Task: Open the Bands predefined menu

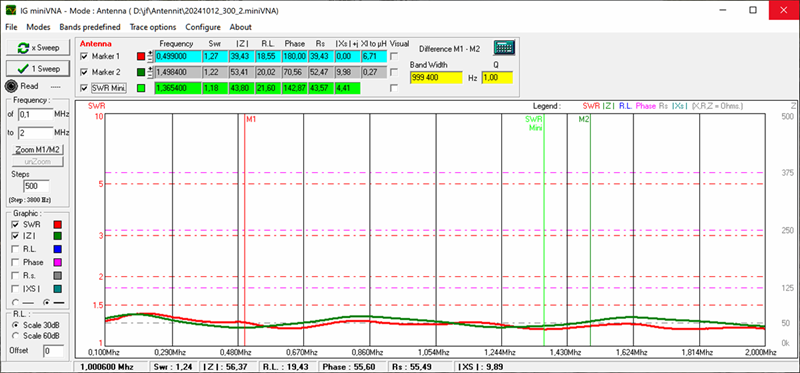Action: click(x=90, y=27)
